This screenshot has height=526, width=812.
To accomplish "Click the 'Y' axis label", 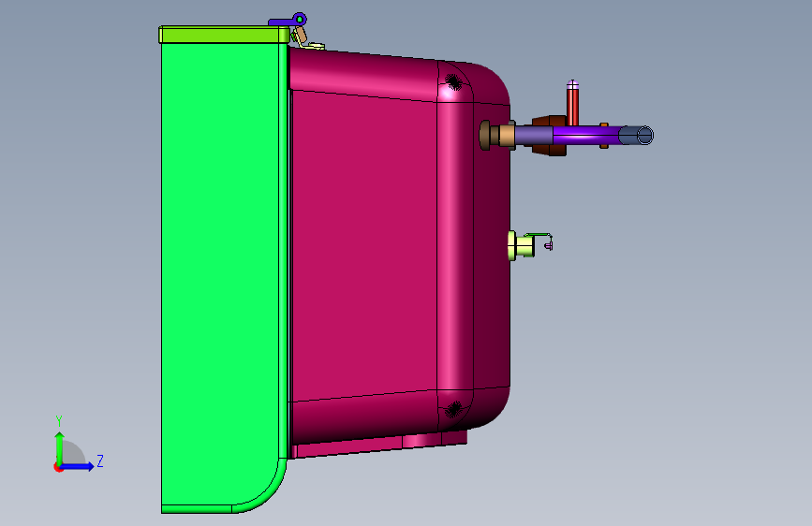I will pyautogui.click(x=59, y=421).
